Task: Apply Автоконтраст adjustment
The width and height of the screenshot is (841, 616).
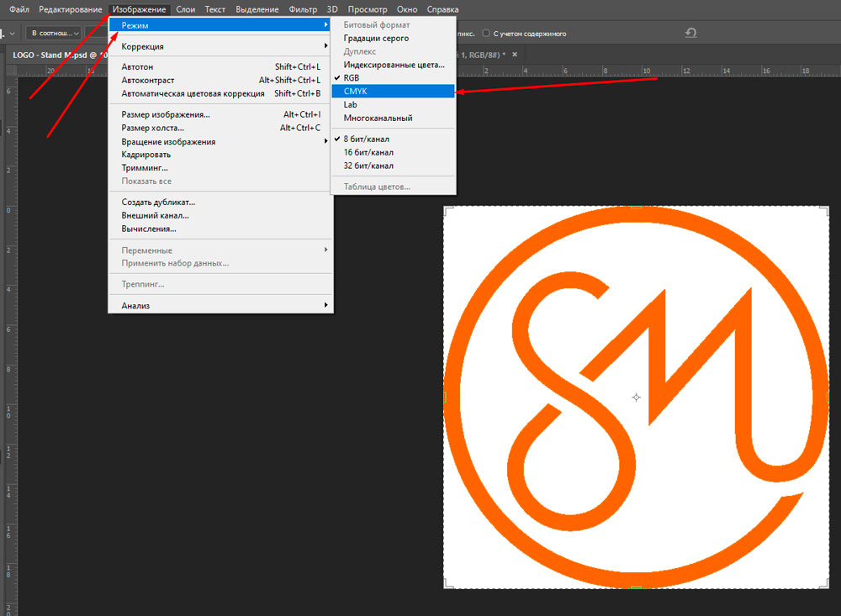Action: click(220, 80)
